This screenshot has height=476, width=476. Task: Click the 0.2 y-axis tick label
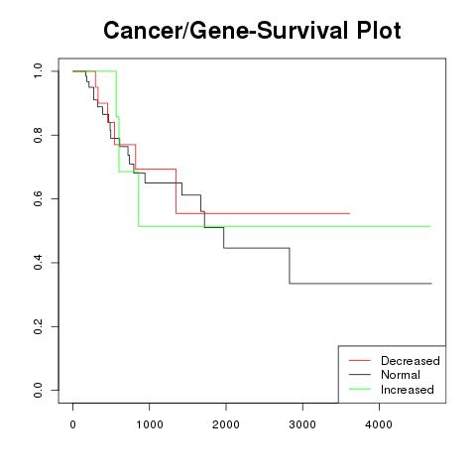(38, 326)
